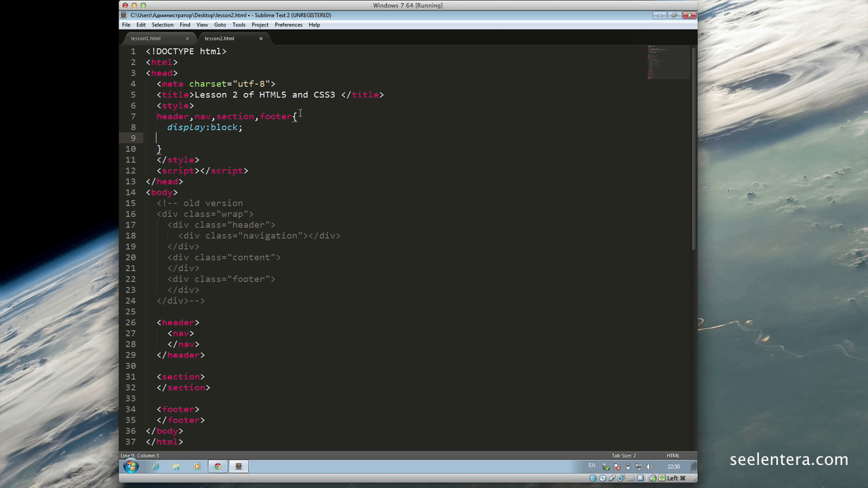Click the <div class="content"> line
868x488 pixels.
[224, 258]
